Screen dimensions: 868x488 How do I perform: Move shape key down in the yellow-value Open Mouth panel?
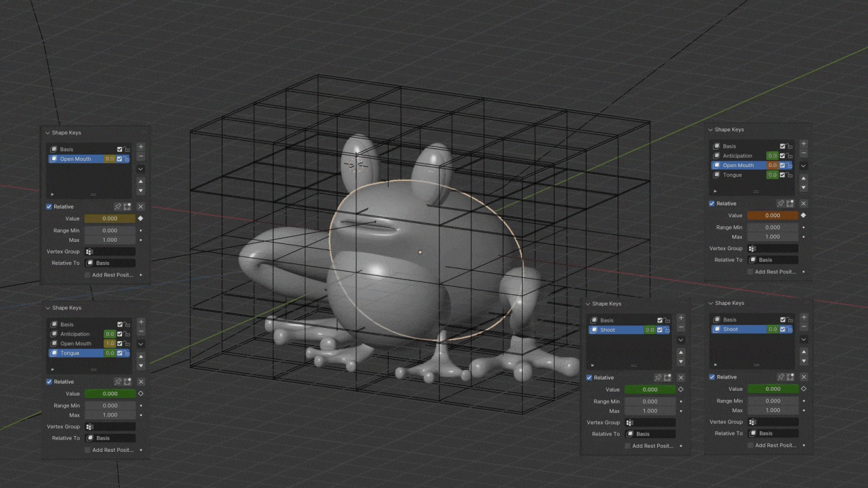coord(141,190)
